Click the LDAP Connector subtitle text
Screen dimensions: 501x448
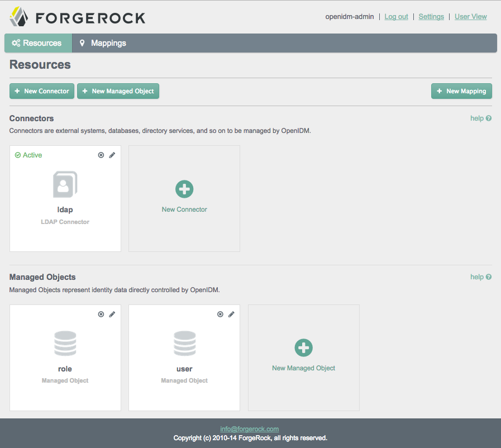pyautogui.click(x=65, y=222)
